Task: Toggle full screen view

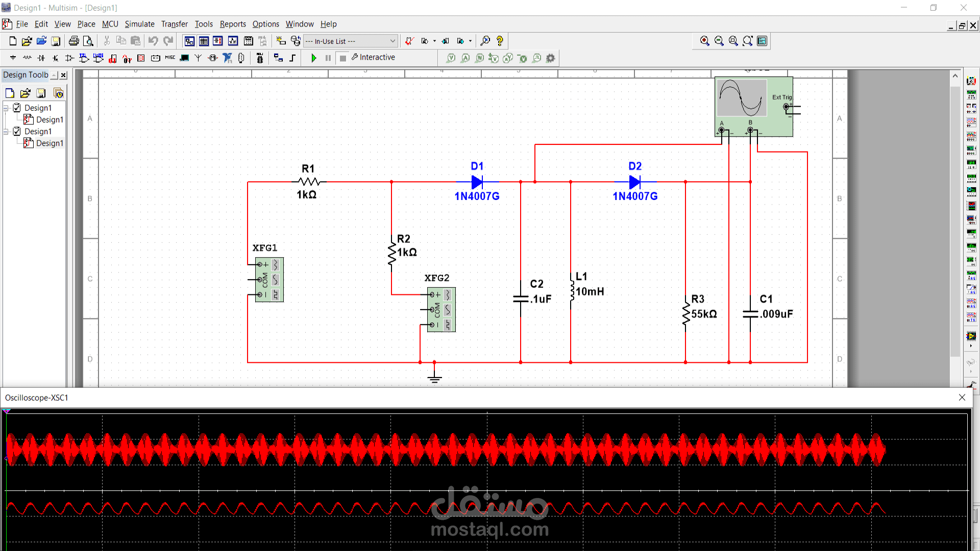Action: coord(762,41)
